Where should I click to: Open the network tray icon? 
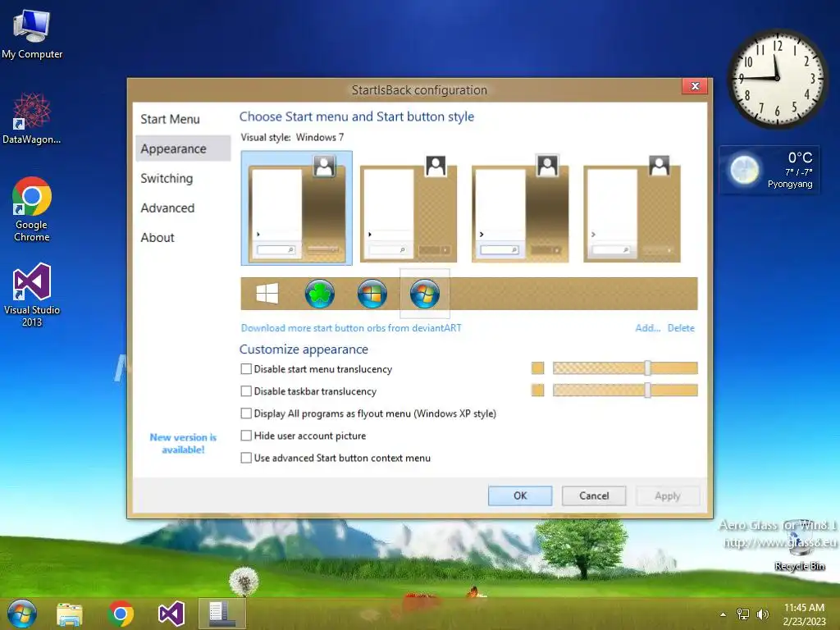point(743,614)
